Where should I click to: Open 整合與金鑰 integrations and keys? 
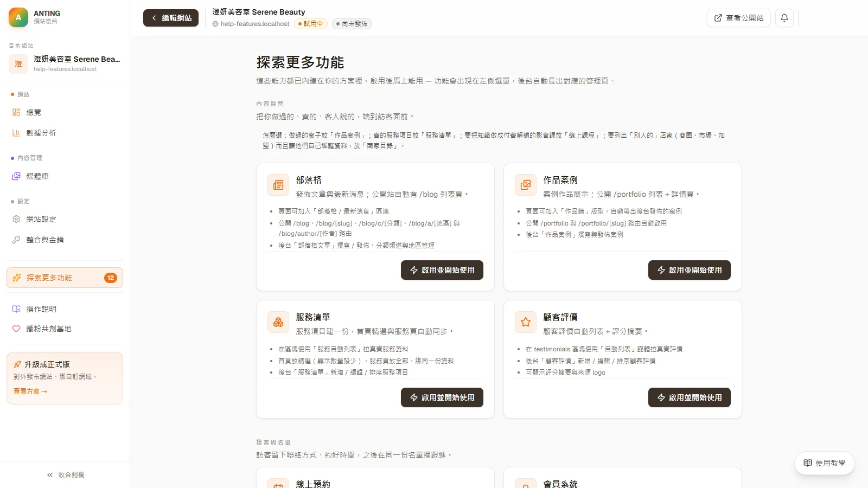[65, 240]
